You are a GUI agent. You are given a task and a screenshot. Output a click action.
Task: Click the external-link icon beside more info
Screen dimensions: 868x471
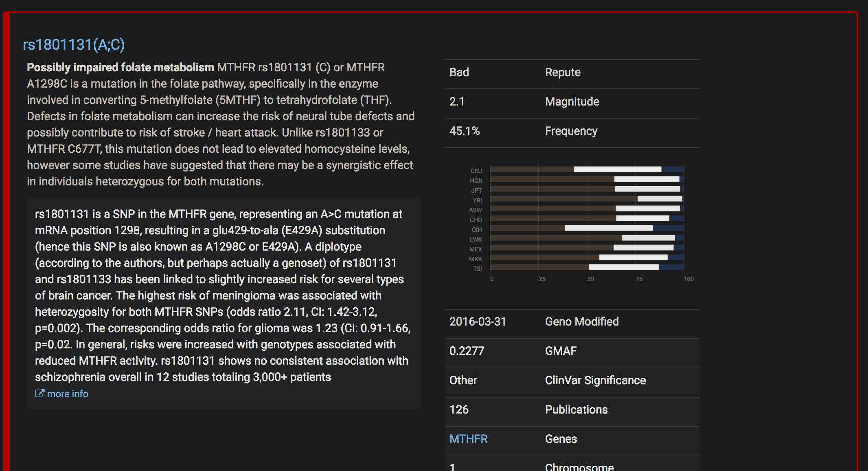coord(39,394)
